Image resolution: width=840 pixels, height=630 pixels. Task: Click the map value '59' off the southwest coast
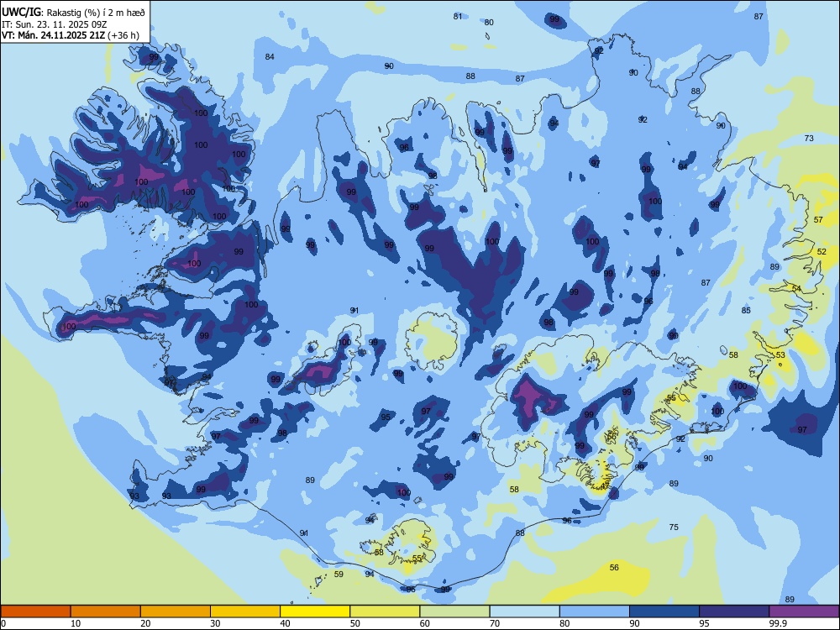[x=339, y=575]
